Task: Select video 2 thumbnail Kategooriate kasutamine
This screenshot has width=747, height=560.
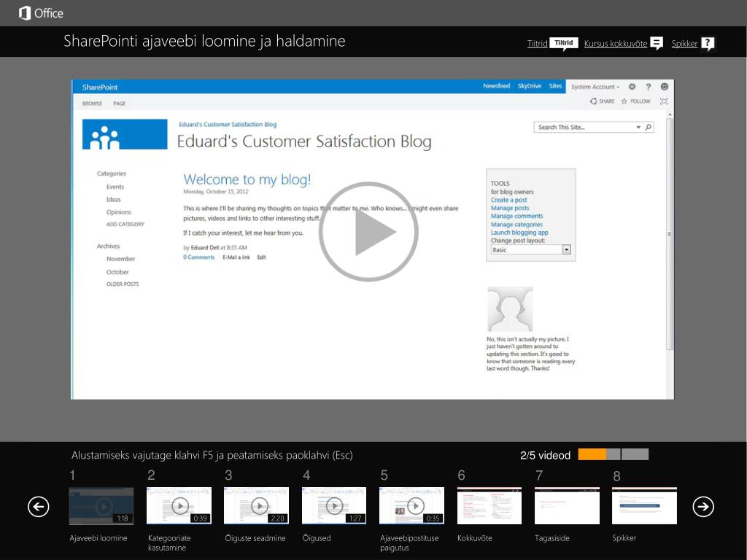Action: [x=179, y=505]
